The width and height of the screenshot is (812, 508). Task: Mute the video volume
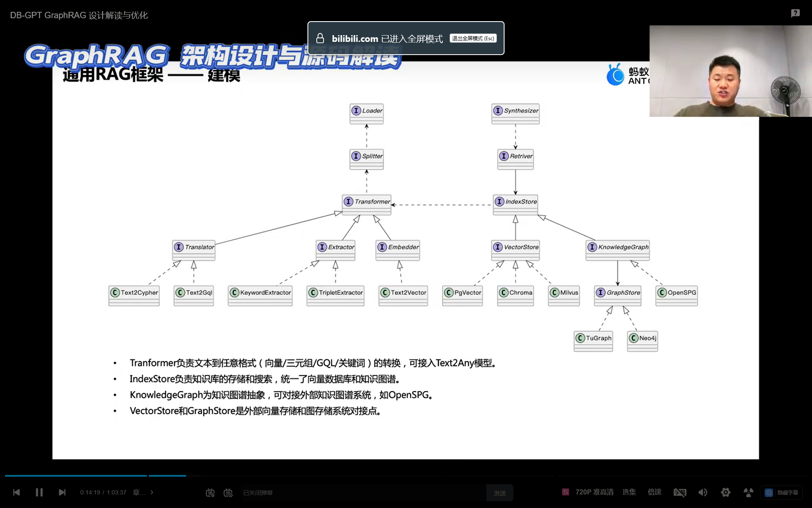coord(702,492)
